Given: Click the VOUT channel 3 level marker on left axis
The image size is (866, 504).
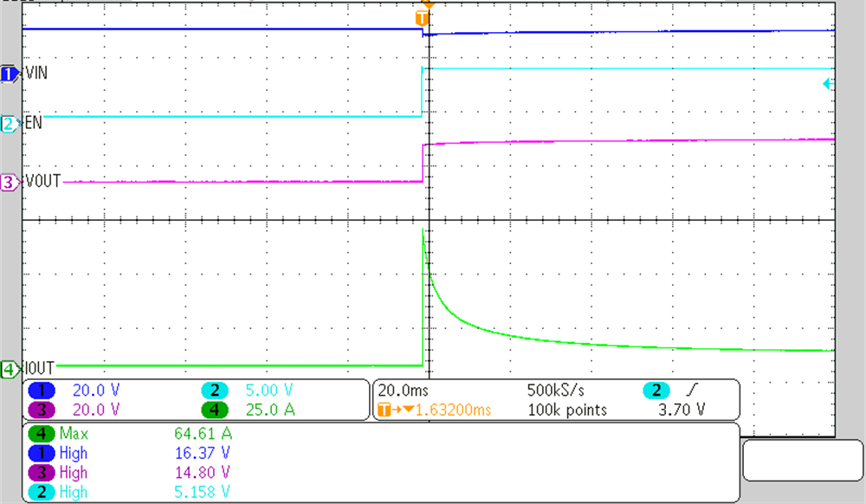Looking at the screenshot, I should (x=7, y=183).
